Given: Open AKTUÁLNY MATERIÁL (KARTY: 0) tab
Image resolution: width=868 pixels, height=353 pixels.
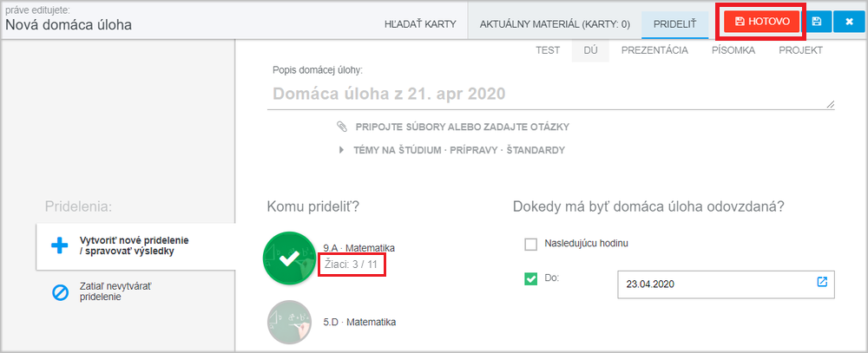Looking at the screenshot, I should pos(555,23).
